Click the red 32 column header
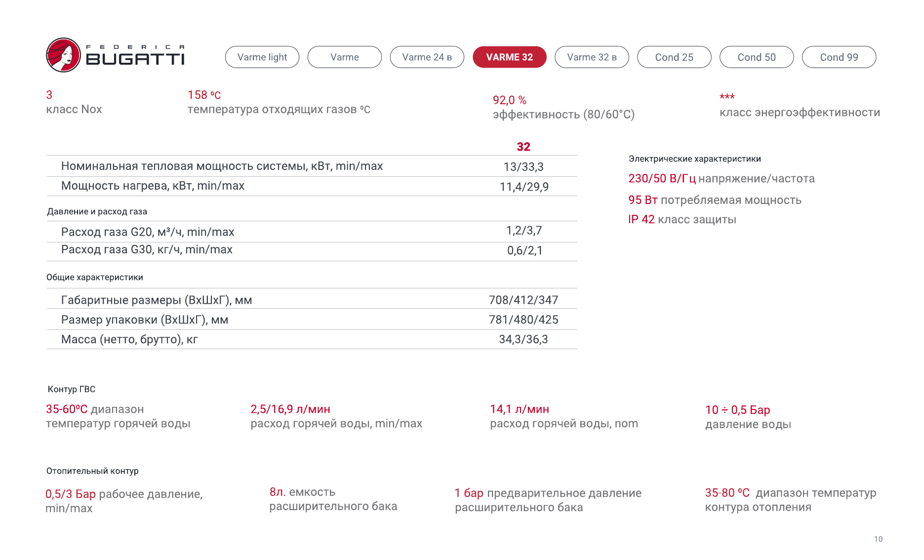 [523, 147]
